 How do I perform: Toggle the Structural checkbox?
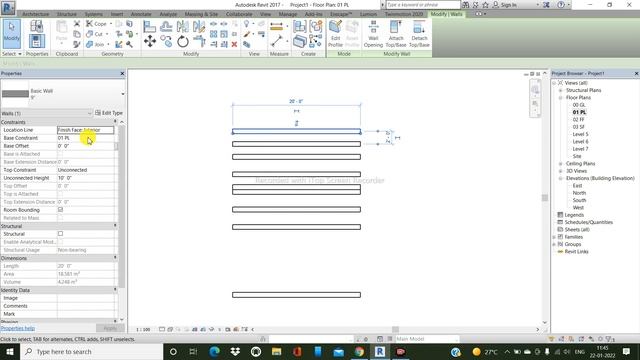[60, 233]
